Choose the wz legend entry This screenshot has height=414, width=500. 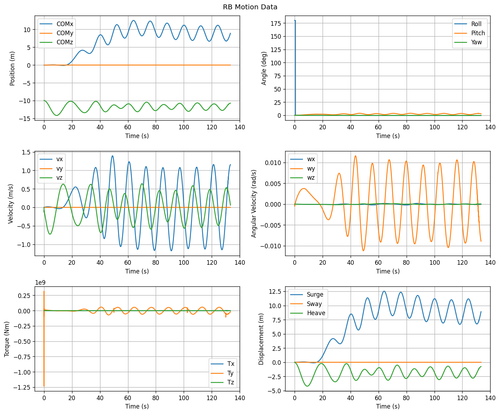(302, 178)
